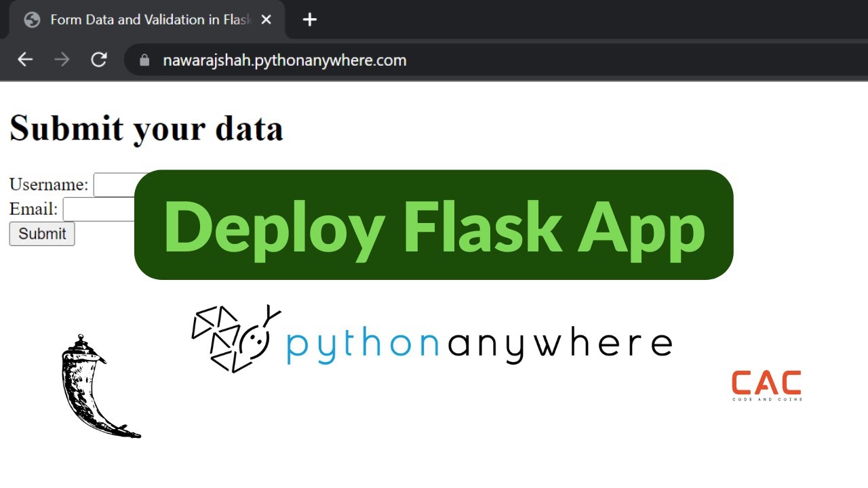Viewport: 868px width, 488px height.
Task: Select the Form Data and Validation tab
Action: pos(147,20)
